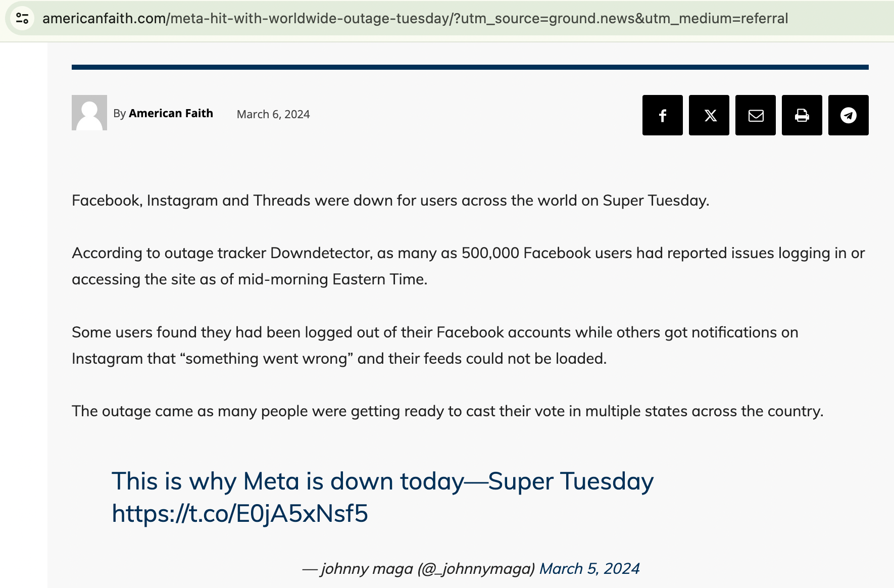The height and width of the screenshot is (588, 894).
Task: Focus the americanfaith.com address bar URL
Action: [414, 19]
